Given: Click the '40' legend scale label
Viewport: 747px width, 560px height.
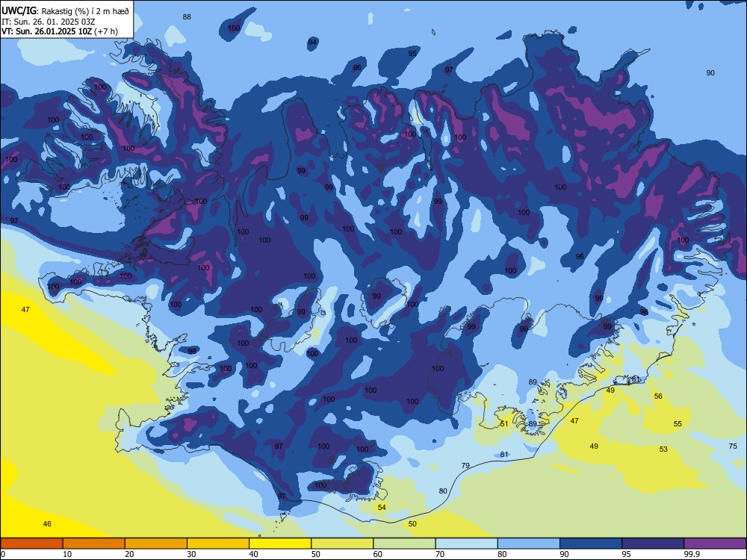Looking at the screenshot, I should 253,554.
